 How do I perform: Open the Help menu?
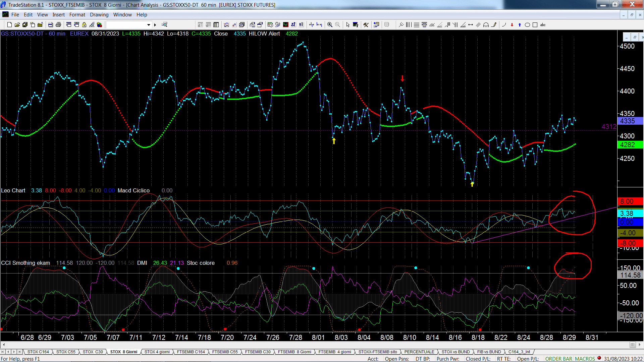coord(142,15)
